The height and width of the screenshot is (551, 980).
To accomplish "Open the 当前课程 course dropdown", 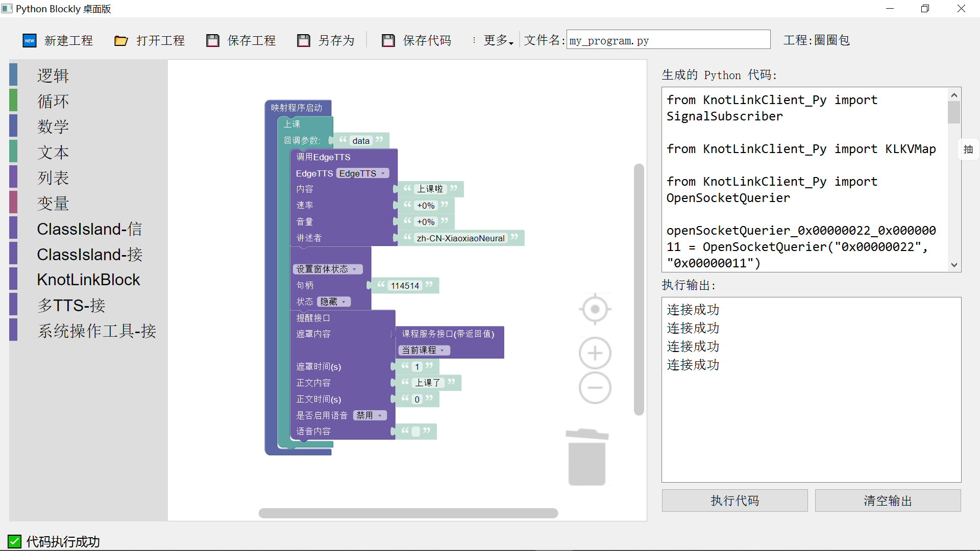I will pos(424,350).
